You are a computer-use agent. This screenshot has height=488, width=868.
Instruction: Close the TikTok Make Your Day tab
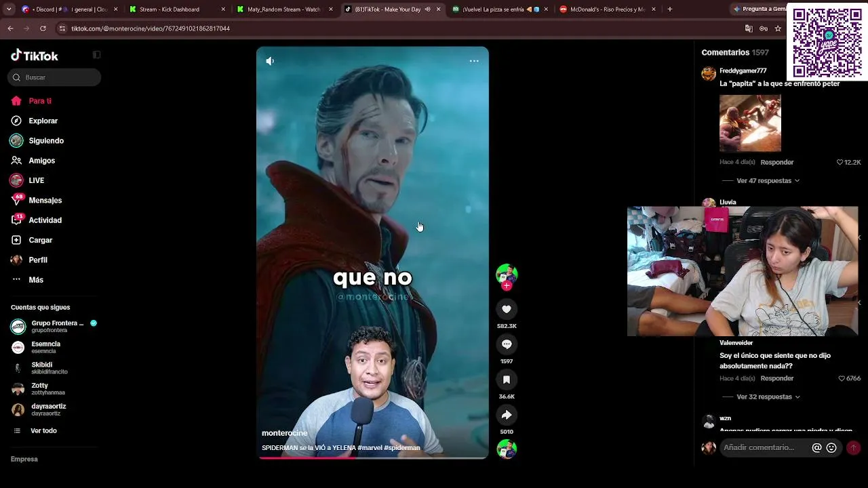[x=438, y=9]
